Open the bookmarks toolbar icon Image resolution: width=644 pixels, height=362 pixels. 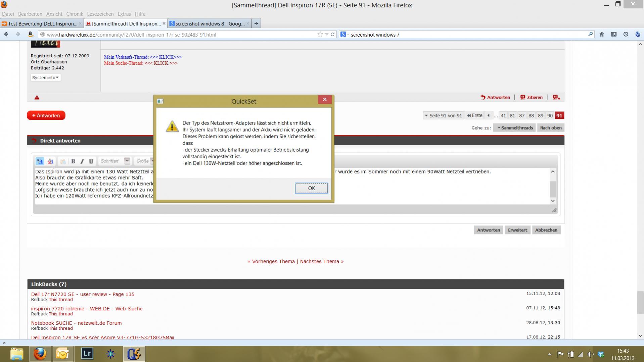pyautogui.click(x=613, y=34)
